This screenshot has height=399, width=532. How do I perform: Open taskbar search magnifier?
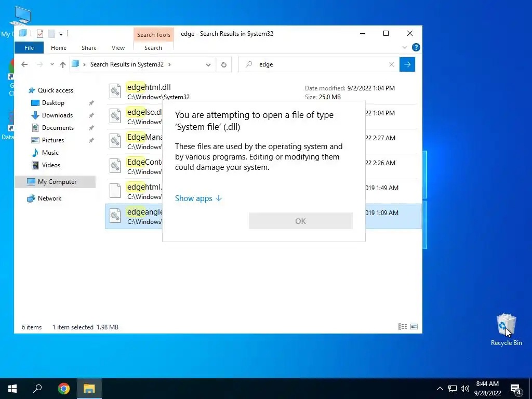tap(37, 389)
